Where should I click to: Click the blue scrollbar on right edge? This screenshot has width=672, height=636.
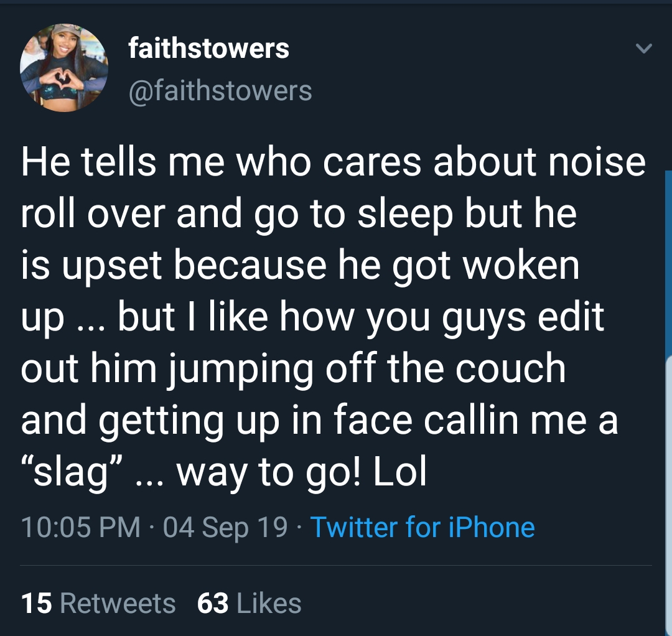point(668,264)
